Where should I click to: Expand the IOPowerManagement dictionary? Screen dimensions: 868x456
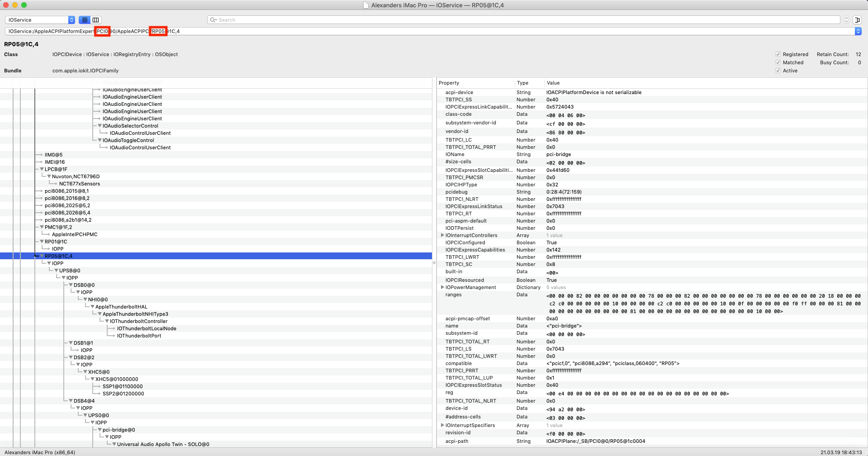[443, 287]
